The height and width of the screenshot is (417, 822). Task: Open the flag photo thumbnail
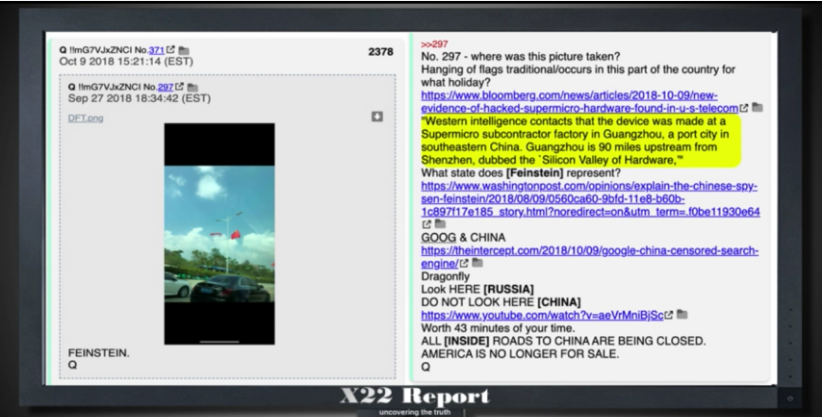coord(219,234)
